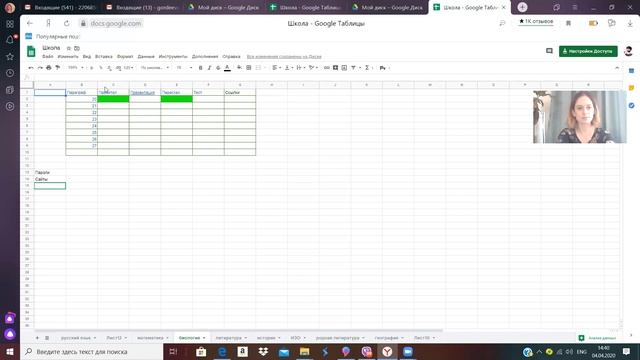Click the Google Sheets home logo
Viewport: 640px width, 360px height.
[31, 51]
